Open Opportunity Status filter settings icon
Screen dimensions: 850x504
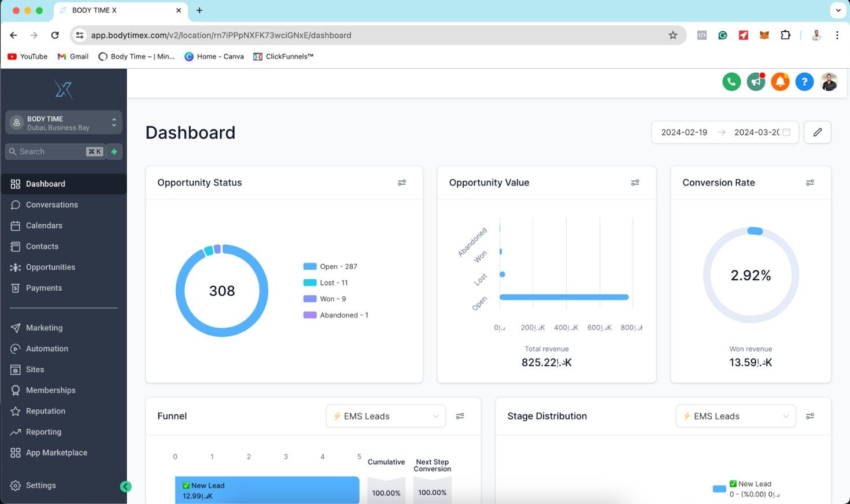[x=402, y=183]
